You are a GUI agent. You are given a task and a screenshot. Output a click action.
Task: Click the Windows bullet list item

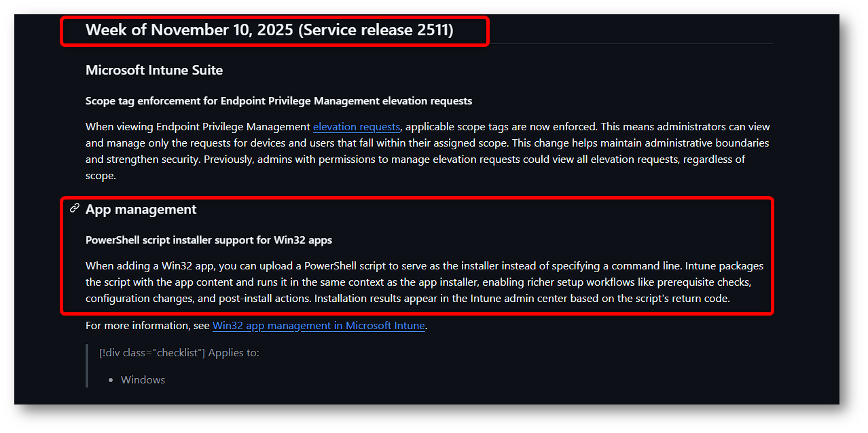click(x=143, y=380)
